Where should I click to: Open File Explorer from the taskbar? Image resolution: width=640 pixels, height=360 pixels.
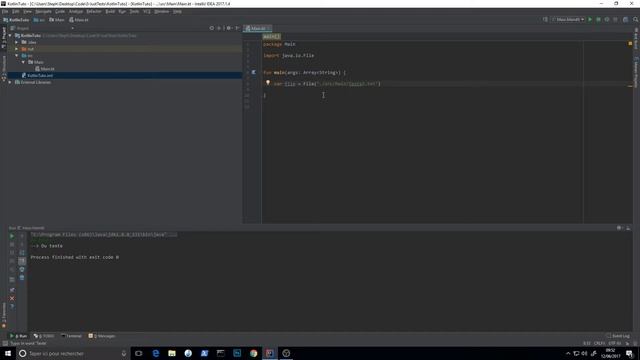point(172,353)
